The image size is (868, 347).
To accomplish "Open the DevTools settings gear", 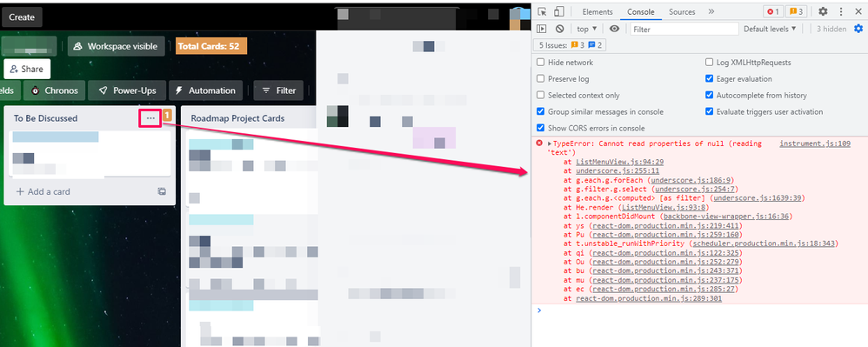I will pos(823,11).
